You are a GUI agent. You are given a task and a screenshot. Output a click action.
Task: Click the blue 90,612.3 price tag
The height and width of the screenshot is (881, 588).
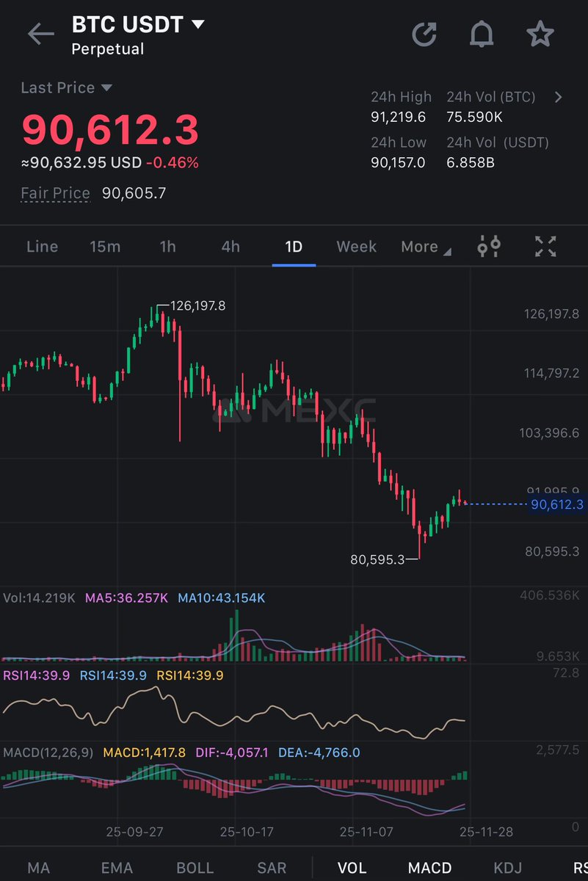pos(556,504)
